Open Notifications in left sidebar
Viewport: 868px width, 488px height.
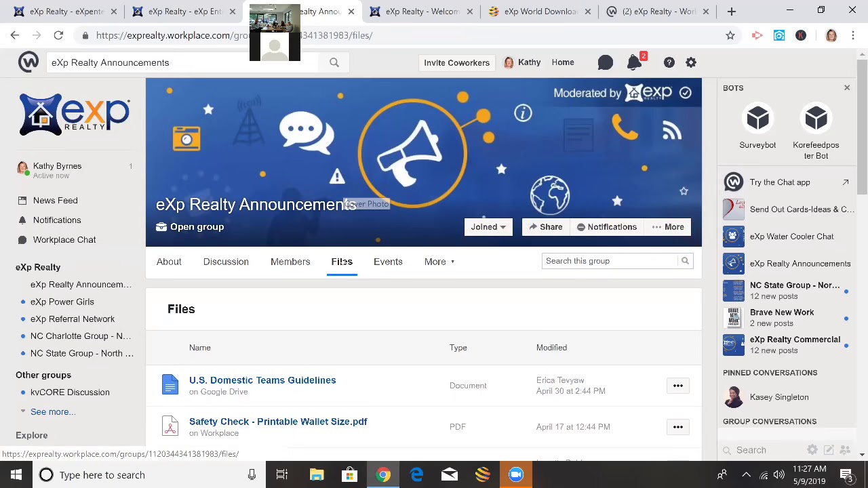tap(57, 220)
